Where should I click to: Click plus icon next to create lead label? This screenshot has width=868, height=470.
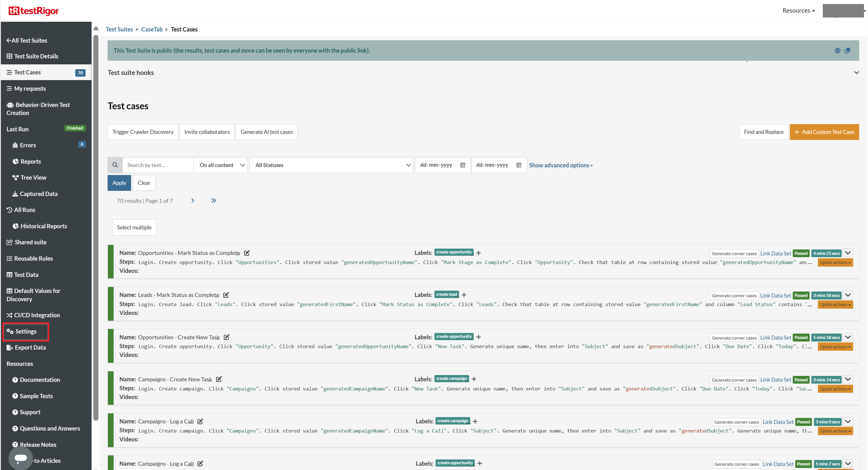point(464,295)
